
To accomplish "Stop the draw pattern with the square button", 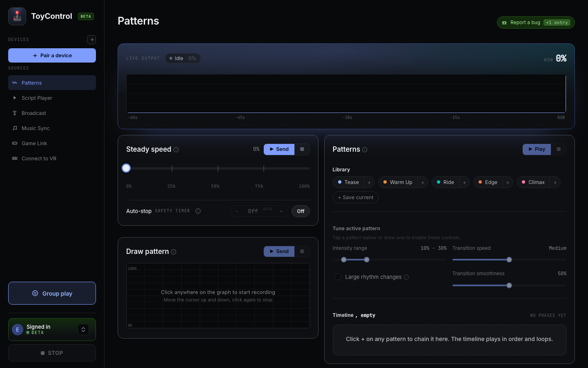I will point(302,251).
